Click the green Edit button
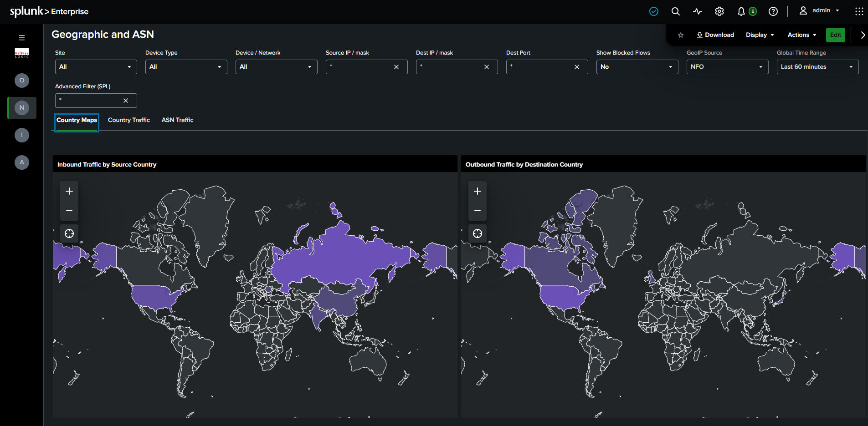 (x=836, y=35)
